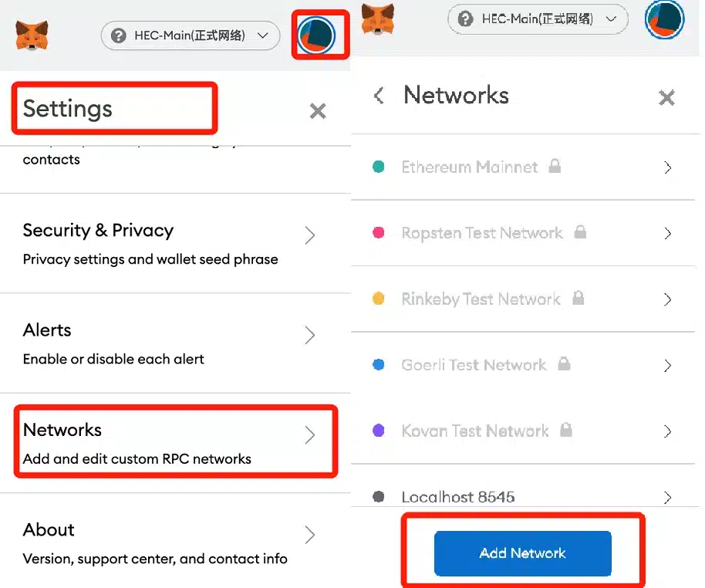Viewport: 705px width, 588px height.
Task: Expand Security & Privacy settings chevron
Action: 310,235
